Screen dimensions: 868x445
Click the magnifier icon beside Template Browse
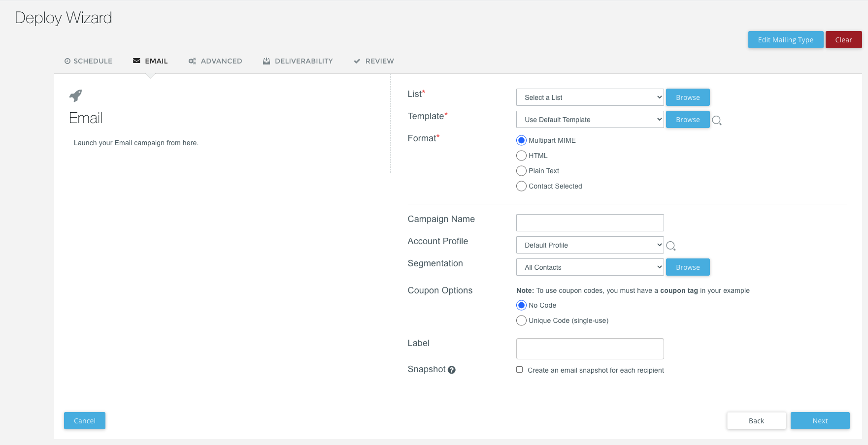point(717,120)
